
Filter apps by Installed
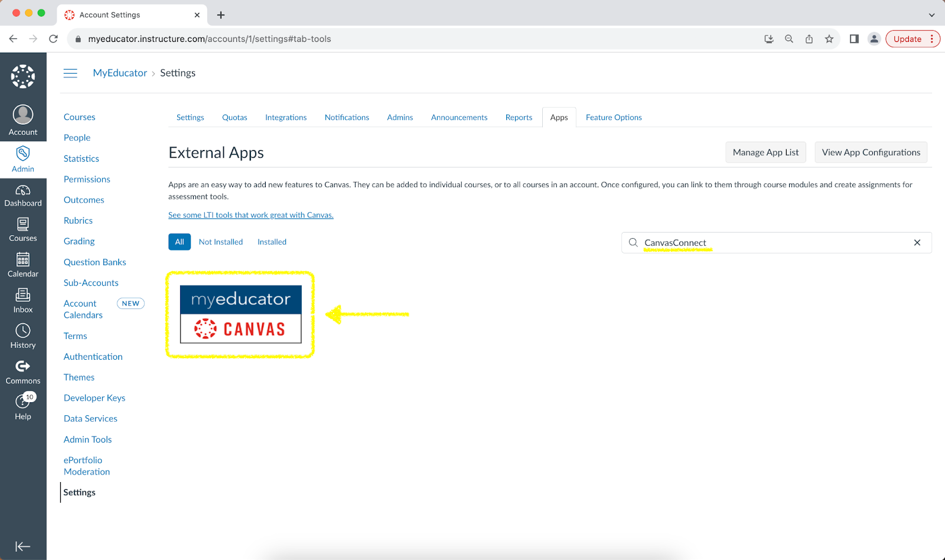pyautogui.click(x=272, y=242)
